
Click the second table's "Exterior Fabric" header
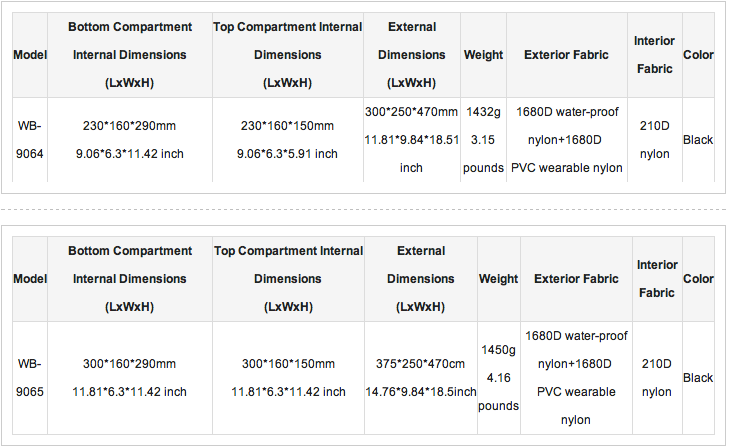[x=576, y=279]
